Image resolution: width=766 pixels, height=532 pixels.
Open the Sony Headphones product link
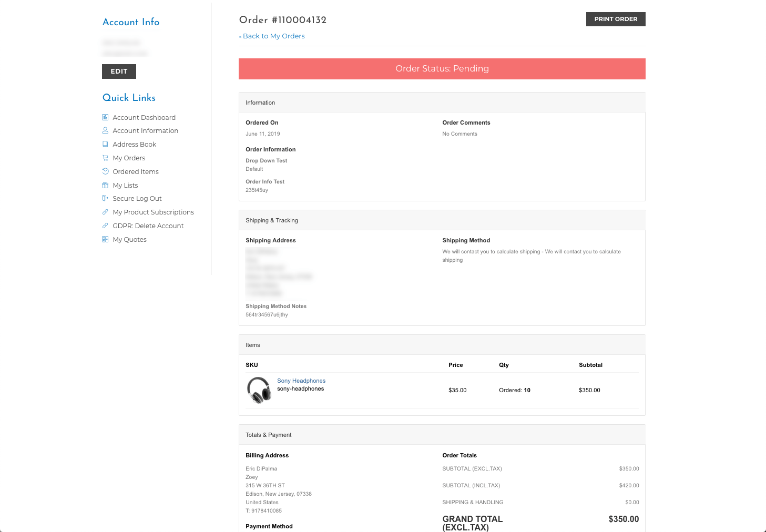point(301,381)
